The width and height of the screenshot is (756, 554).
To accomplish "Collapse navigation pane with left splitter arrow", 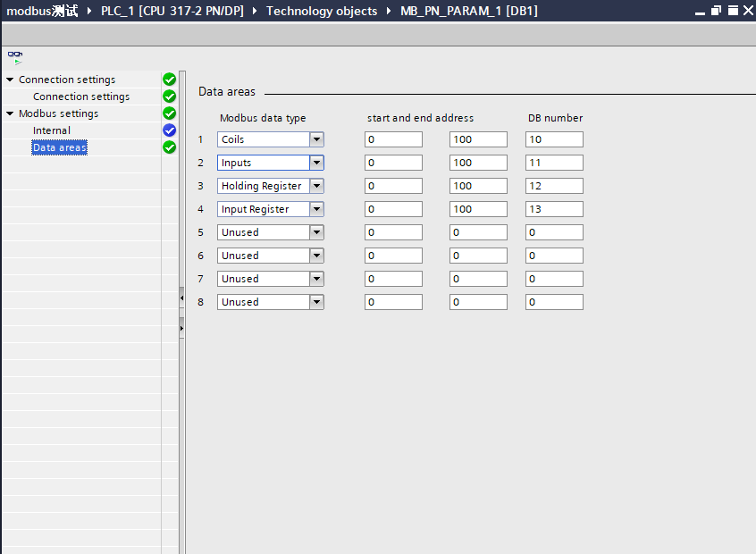I will tap(182, 298).
